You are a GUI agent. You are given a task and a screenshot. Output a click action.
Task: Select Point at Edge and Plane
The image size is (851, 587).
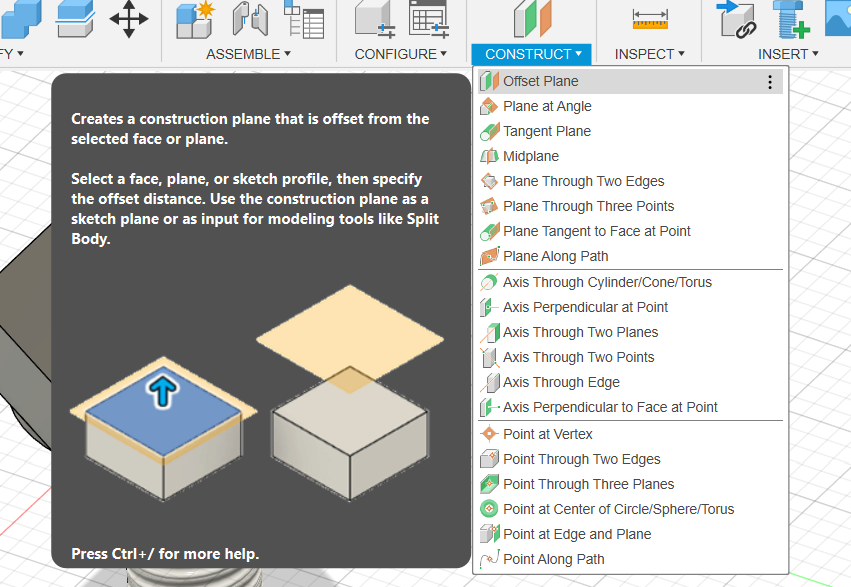pyautogui.click(x=630, y=534)
